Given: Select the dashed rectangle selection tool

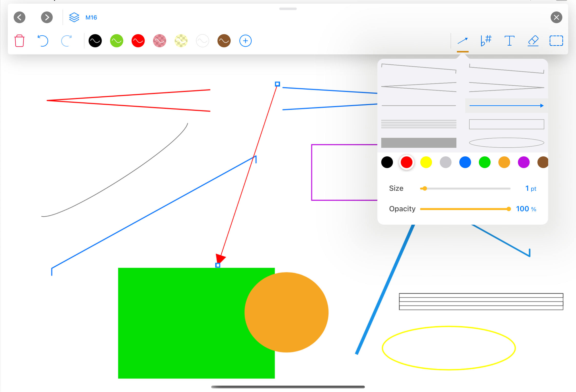Looking at the screenshot, I should [x=556, y=41].
